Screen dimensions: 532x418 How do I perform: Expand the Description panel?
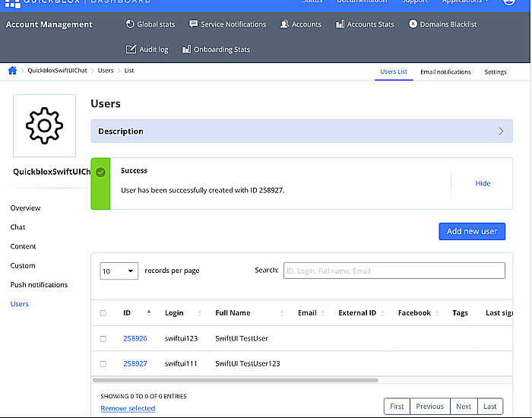[x=302, y=131]
